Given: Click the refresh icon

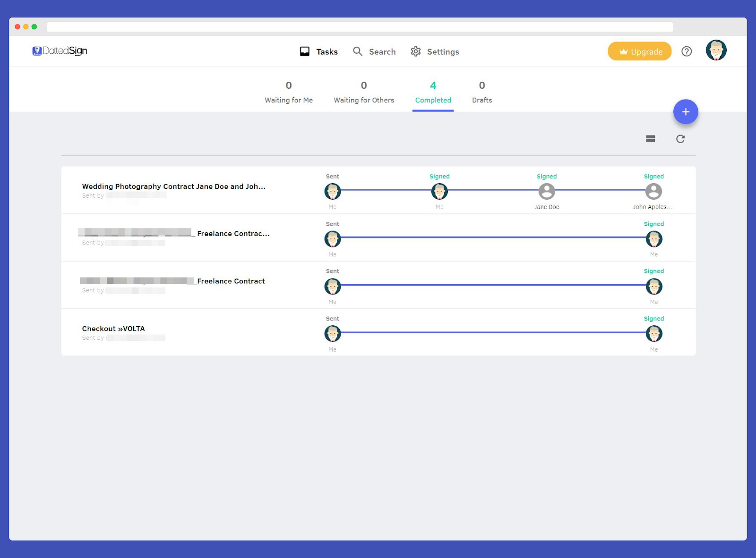Looking at the screenshot, I should (680, 139).
